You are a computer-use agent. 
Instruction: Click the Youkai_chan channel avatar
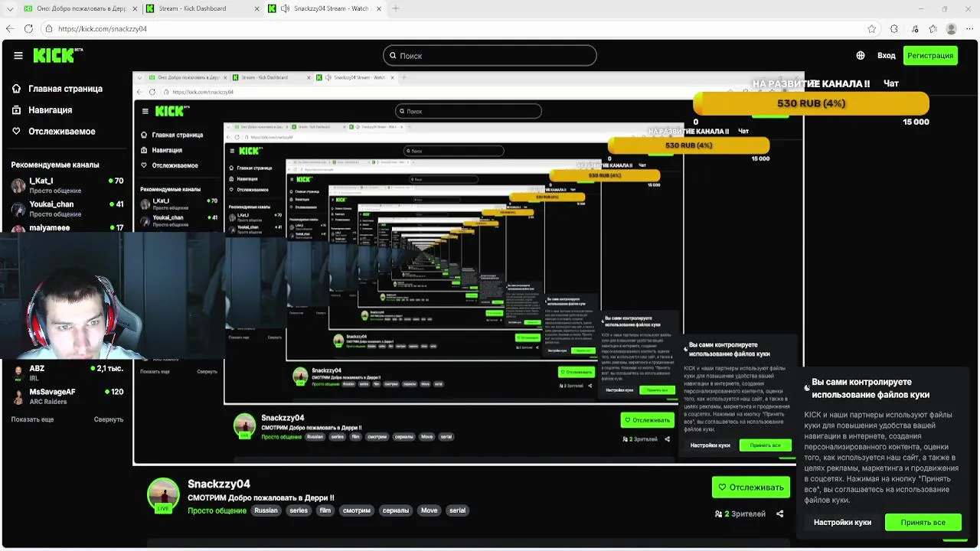tap(18, 209)
